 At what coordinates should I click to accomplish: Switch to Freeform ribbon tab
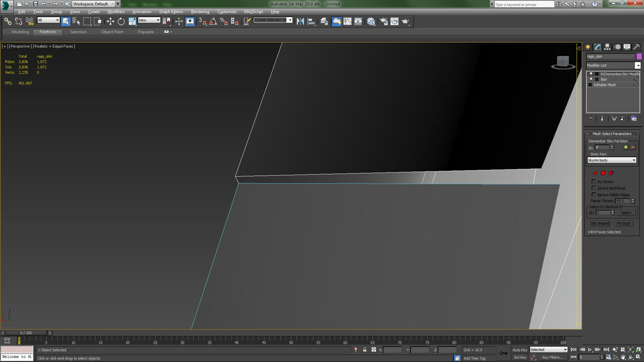48,32
